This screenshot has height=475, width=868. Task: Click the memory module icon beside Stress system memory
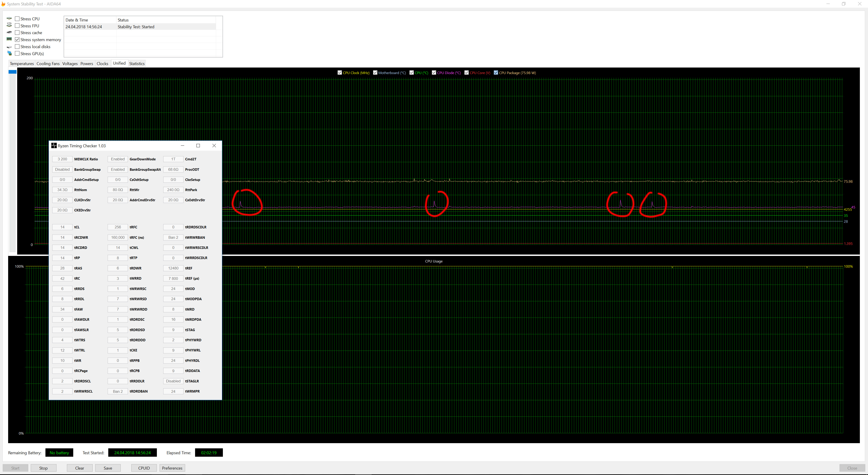coord(9,39)
